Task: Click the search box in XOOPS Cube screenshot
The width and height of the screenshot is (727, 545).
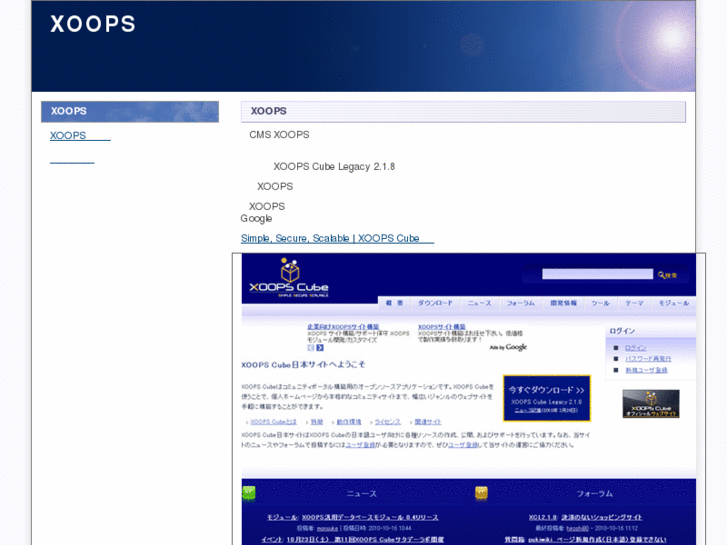Action: [x=597, y=274]
